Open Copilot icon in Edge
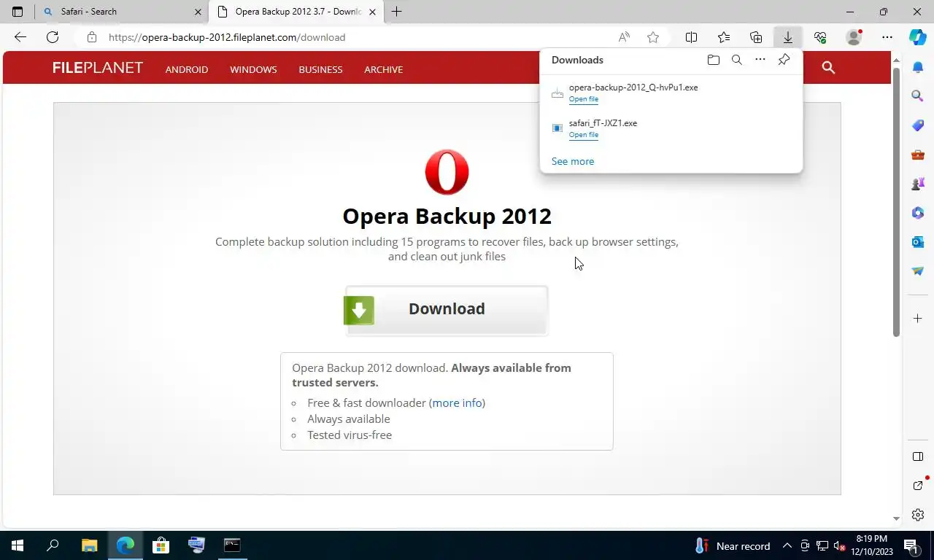 [x=918, y=37]
